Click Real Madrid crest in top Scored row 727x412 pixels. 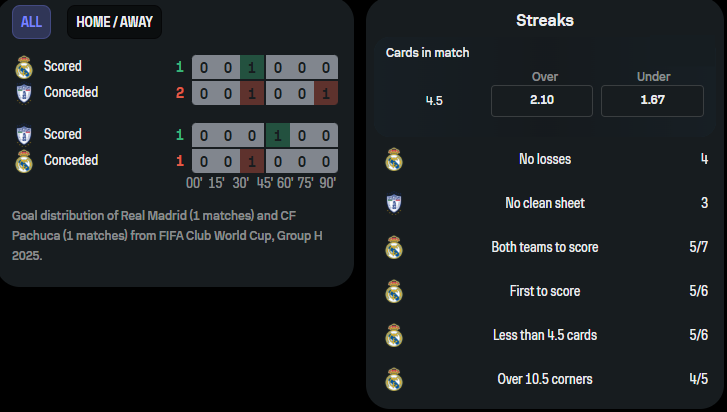tap(24, 67)
